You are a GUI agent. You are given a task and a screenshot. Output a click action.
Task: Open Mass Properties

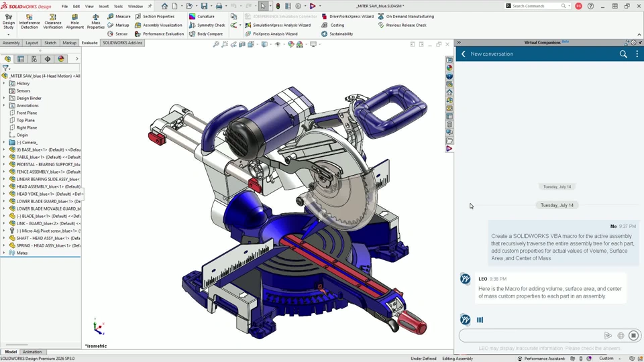[x=96, y=21]
